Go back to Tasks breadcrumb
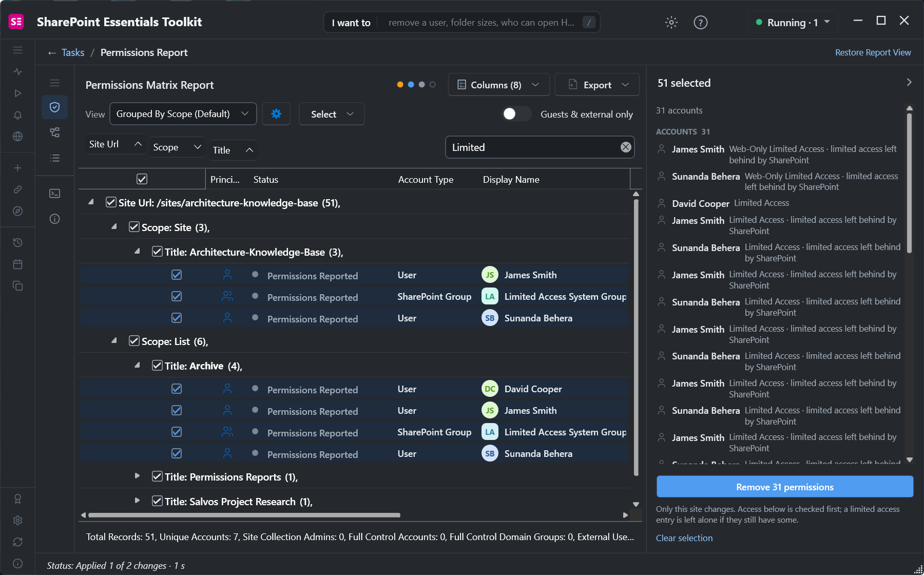 pyautogui.click(x=66, y=52)
